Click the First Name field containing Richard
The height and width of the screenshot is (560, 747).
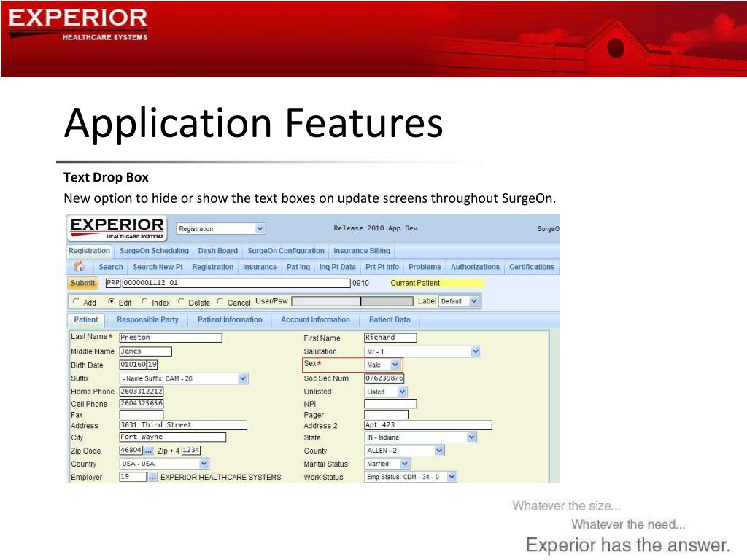point(391,338)
